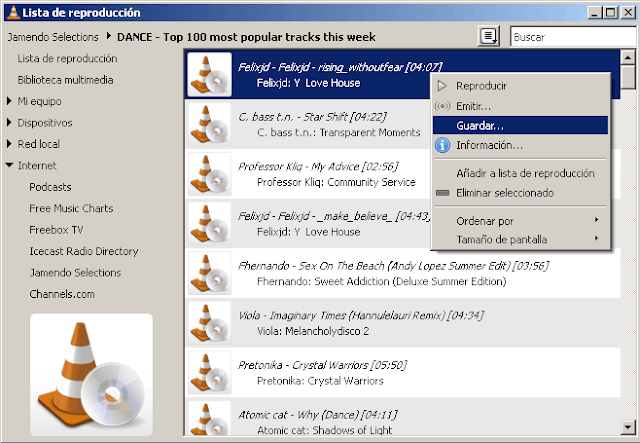Choose Añadir a lista de reproducción
The image size is (640, 443).
521,173
